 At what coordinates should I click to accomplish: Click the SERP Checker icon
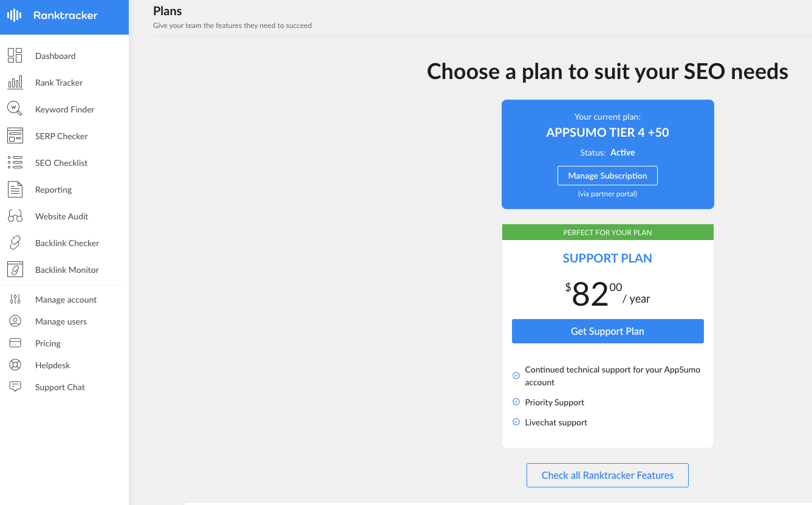[15, 136]
